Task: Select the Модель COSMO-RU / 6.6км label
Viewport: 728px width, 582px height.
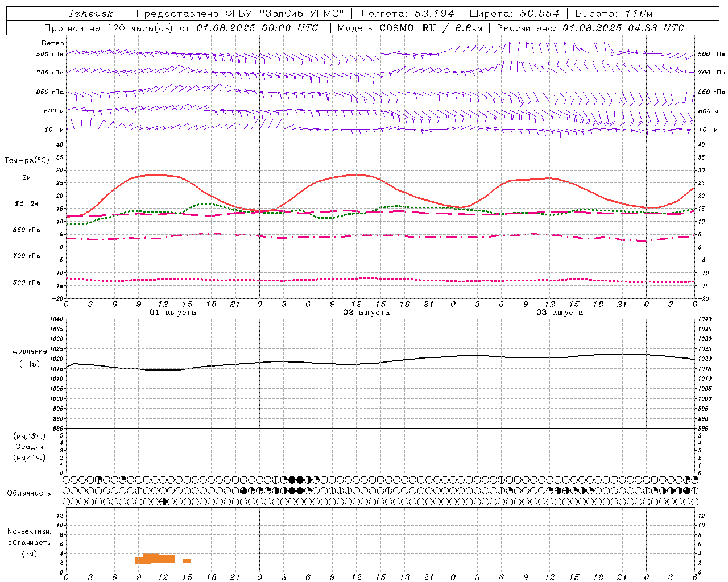Action: 409,28
